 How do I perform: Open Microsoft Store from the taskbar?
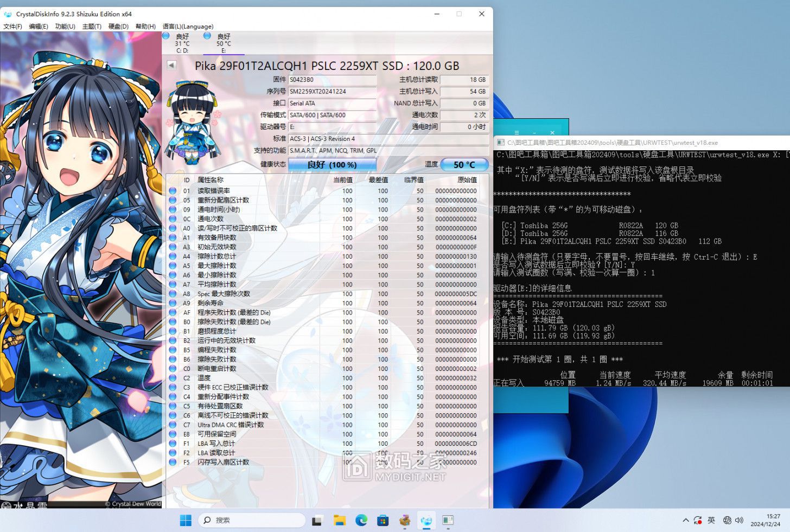383,521
